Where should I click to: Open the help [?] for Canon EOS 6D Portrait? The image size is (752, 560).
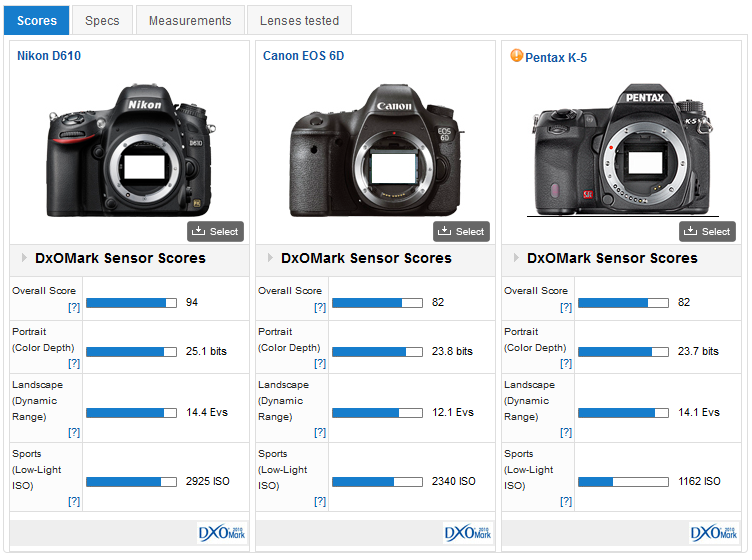pyautogui.click(x=320, y=364)
